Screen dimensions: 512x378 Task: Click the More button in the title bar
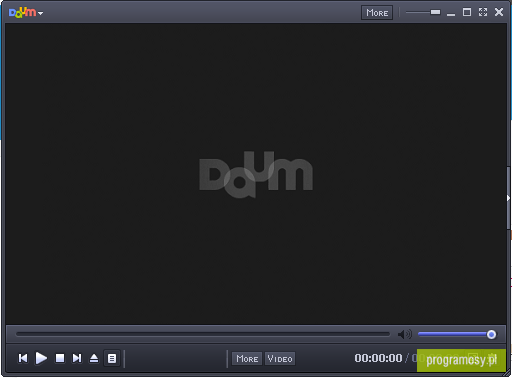tap(377, 13)
